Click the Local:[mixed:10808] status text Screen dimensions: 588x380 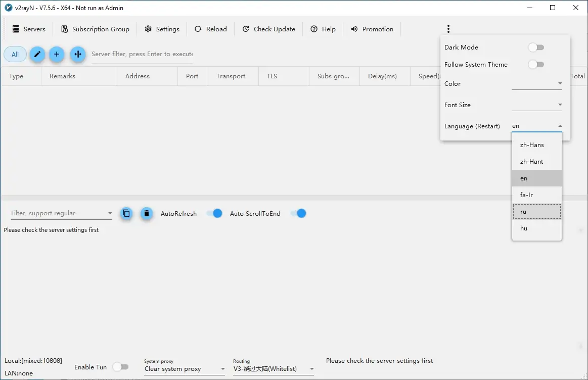pyautogui.click(x=33, y=360)
